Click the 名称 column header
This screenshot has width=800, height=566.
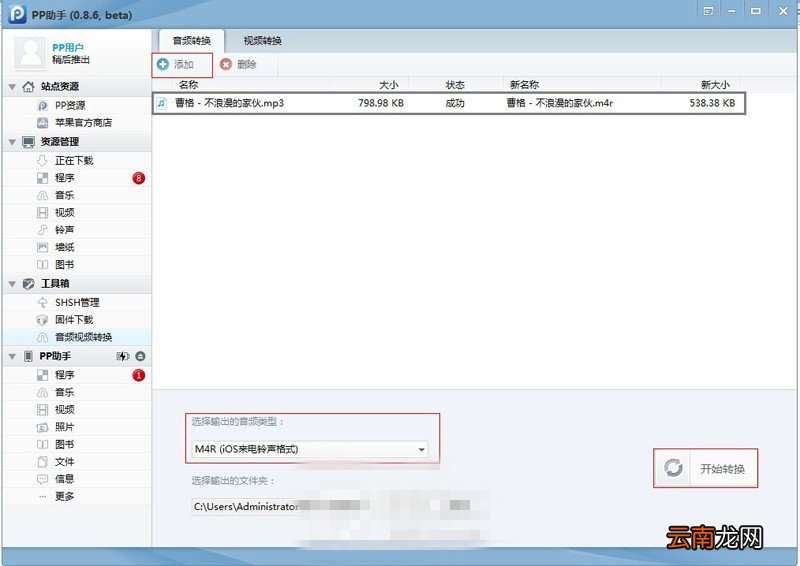[189, 85]
